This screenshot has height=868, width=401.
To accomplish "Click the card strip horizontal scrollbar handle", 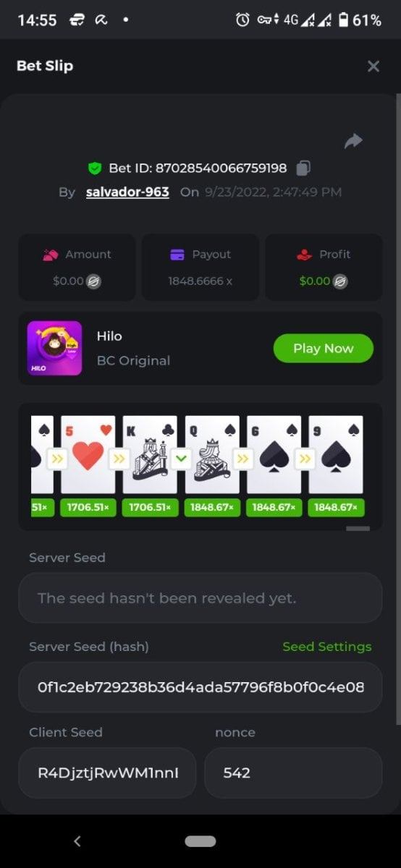I will click(x=358, y=529).
